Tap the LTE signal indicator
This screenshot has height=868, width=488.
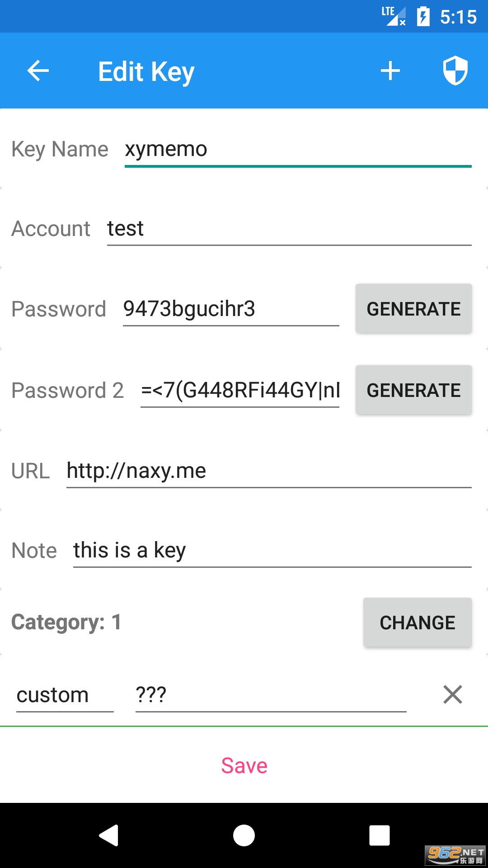[393, 16]
